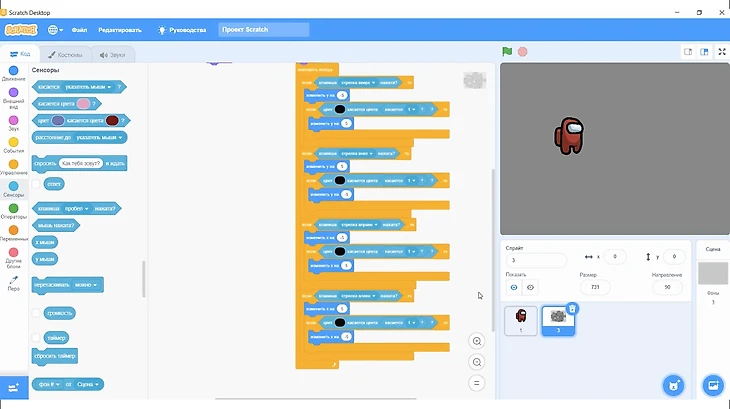Click the спросить и ждать block
The image size is (730, 409).
(x=80, y=163)
